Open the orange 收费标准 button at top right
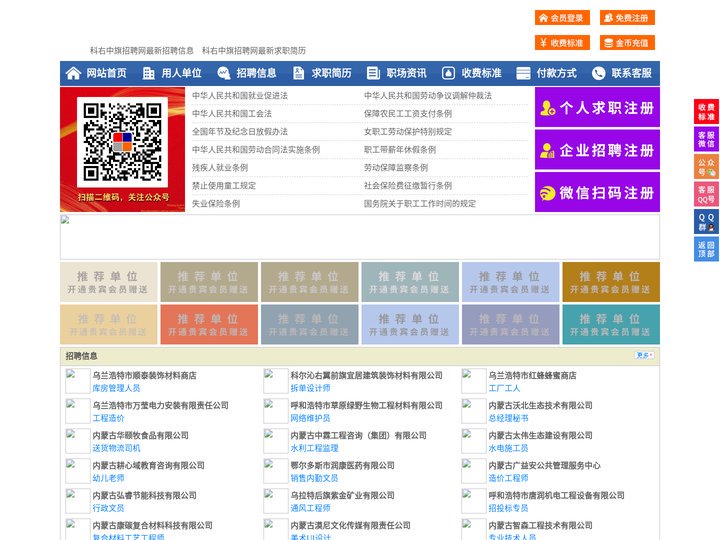Screen dimensions: 720x540 coord(562,43)
